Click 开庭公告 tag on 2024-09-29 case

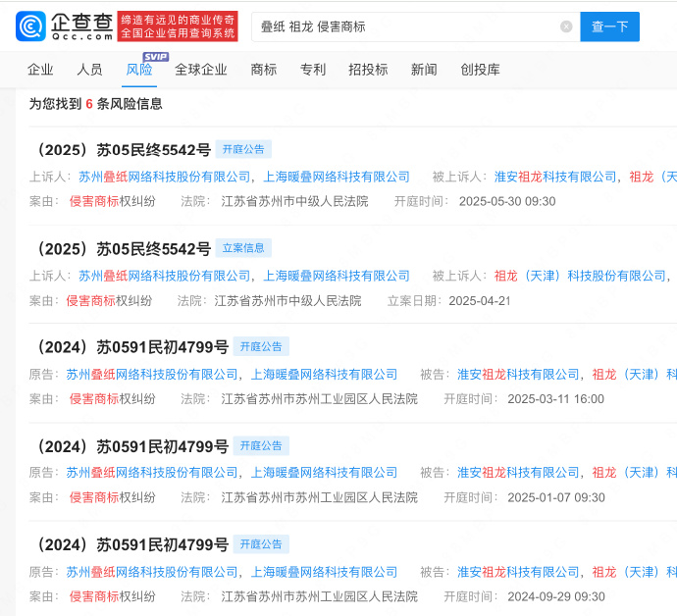261,544
